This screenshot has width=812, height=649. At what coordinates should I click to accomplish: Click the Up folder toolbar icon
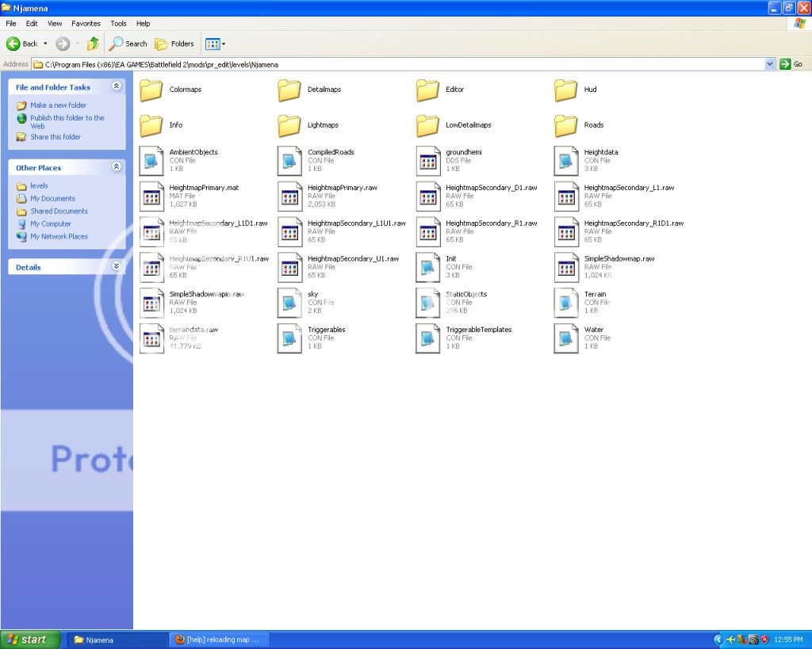[x=93, y=44]
